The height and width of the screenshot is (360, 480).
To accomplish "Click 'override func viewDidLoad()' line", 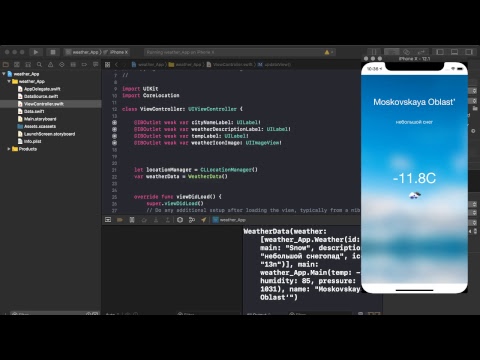I will (178, 197).
